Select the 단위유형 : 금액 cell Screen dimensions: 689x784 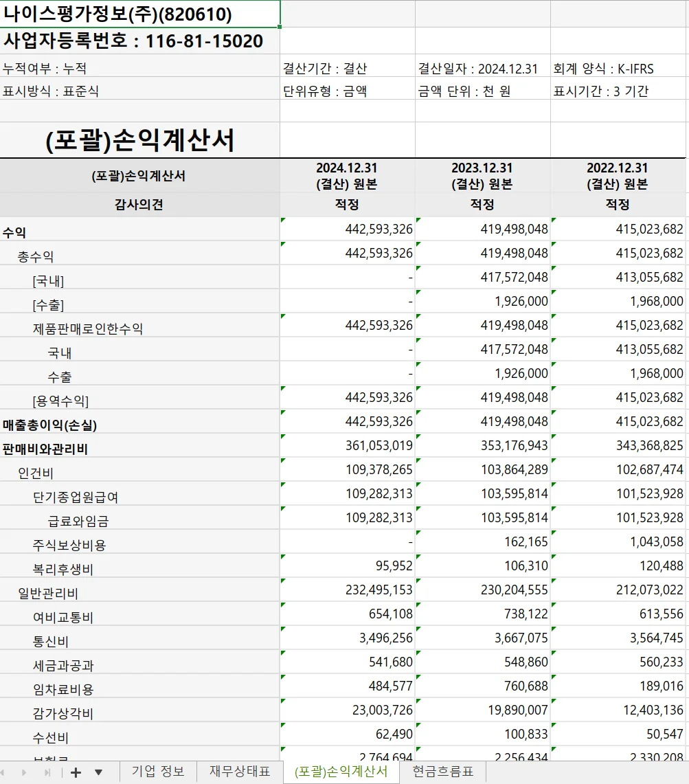pos(346,90)
